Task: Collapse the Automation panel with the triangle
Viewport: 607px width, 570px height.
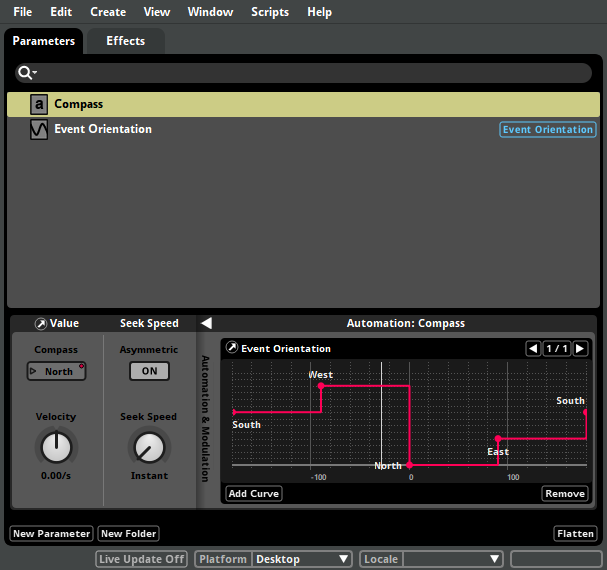Action: point(206,323)
